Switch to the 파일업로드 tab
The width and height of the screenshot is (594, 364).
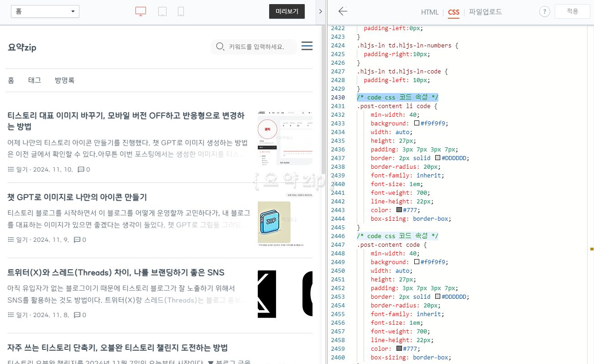(485, 12)
